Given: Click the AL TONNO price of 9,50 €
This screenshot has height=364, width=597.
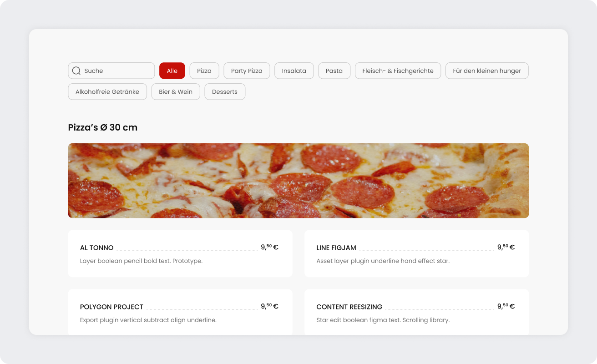Looking at the screenshot, I should click(269, 247).
